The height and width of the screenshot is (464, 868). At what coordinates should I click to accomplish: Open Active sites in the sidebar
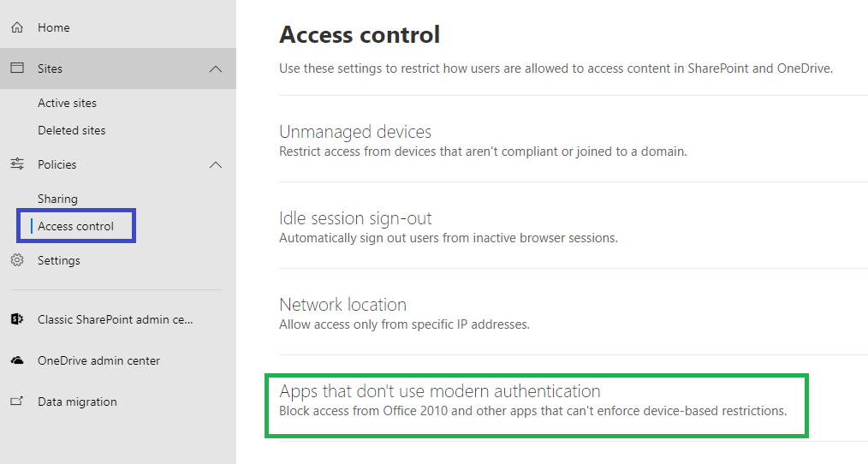click(67, 103)
